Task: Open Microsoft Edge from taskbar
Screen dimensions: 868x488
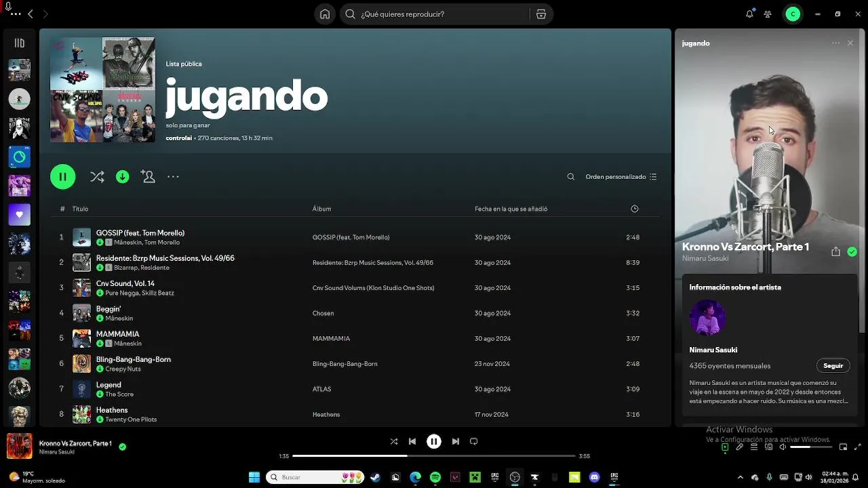Action: 415,477
